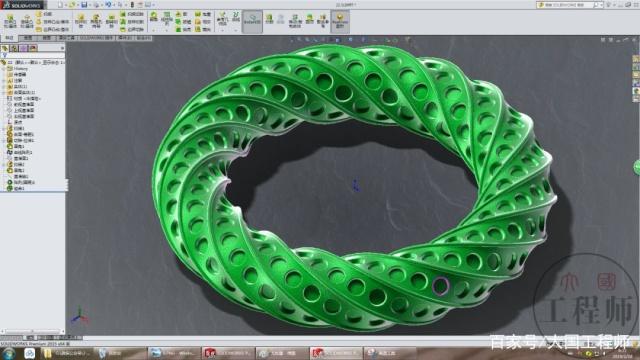The width and height of the screenshot is (640, 360).
Task: Select the Revolved Cut tool
Action: [x=111, y=21]
